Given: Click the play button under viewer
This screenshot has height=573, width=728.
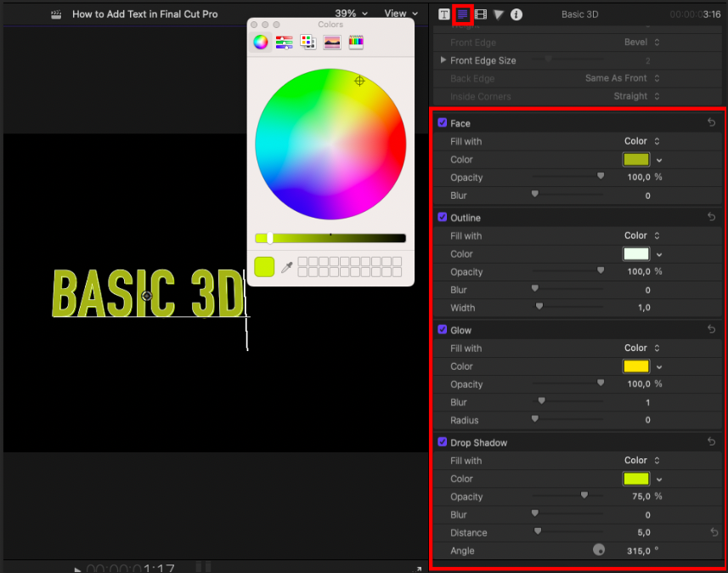Looking at the screenshot, I should 77,570.
